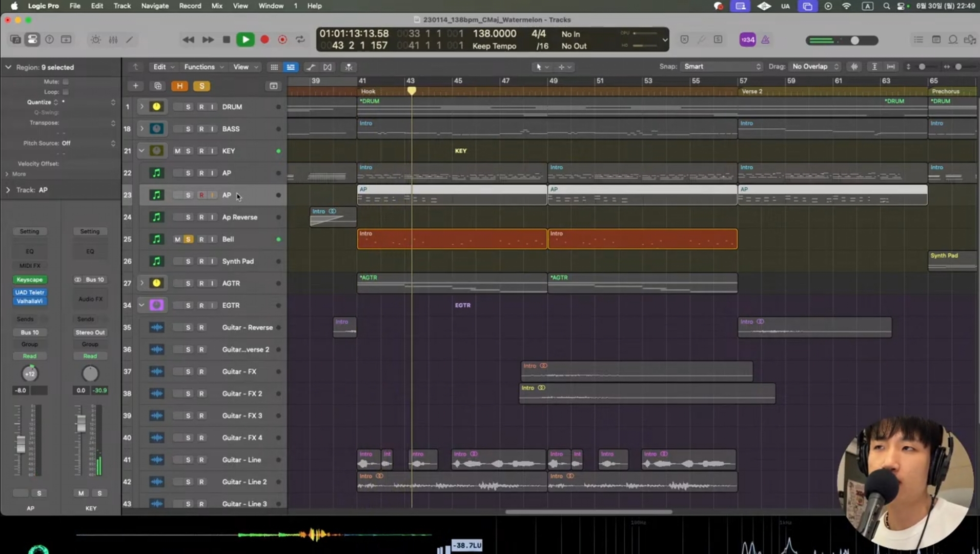Open the Help menu
980x554 pixels.
tap(314, 6)
